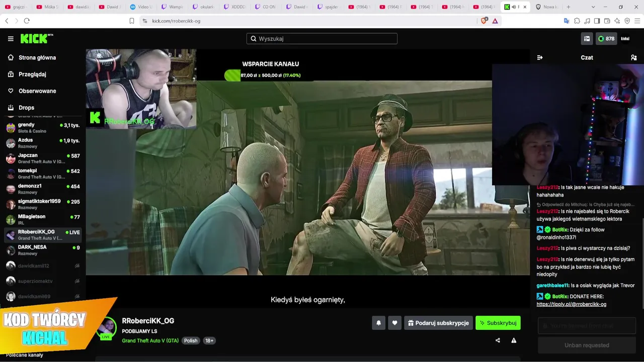Open the Drops section
This screenshot has width=644, height=362.
[x=26, y=108]
